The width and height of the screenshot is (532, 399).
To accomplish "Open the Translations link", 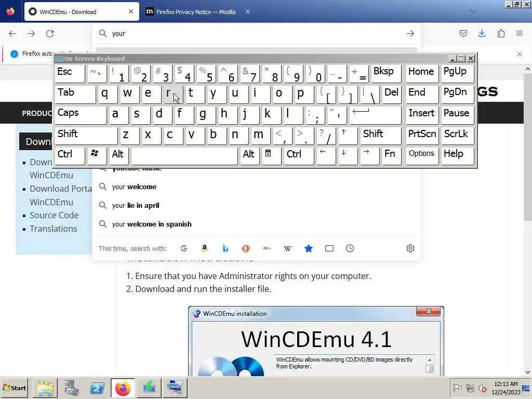I will click(54, 229).
